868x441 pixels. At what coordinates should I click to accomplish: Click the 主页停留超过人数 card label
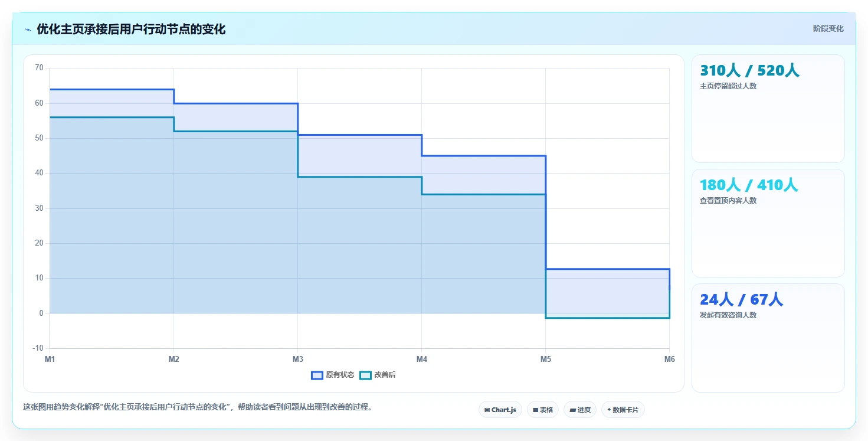pyautogui.click(x=728, y=86)
